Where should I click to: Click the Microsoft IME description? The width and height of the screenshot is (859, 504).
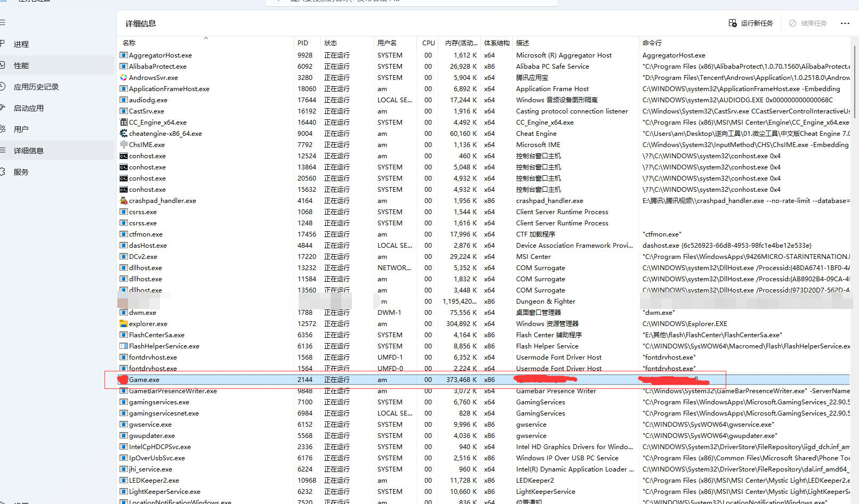click(x=538, y=144)
